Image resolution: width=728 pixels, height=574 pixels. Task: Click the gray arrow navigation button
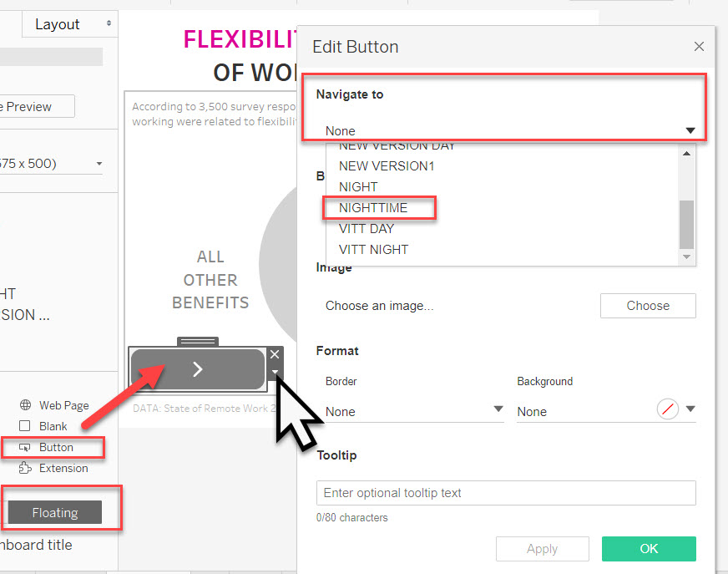[x=198, y=369]
